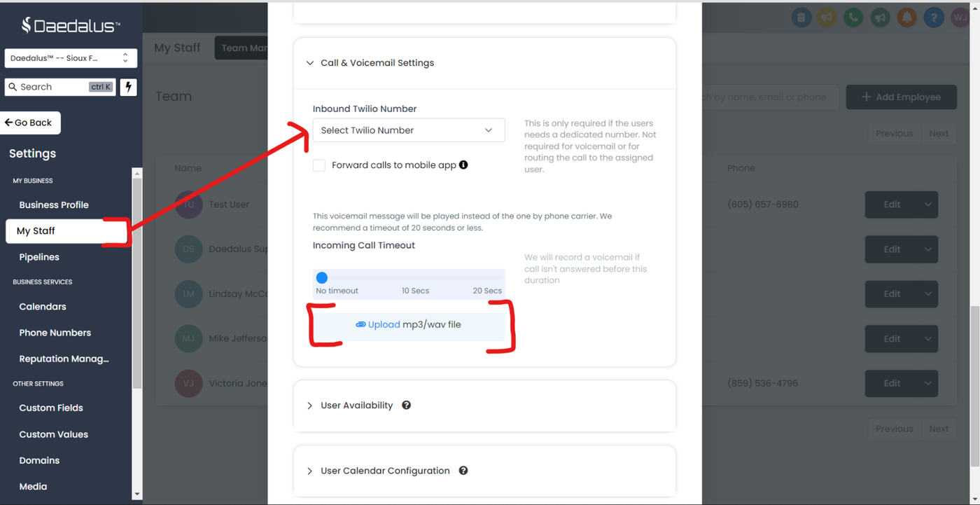
Task: Click info icon beside Forward calls option
Action: [463, 165]
